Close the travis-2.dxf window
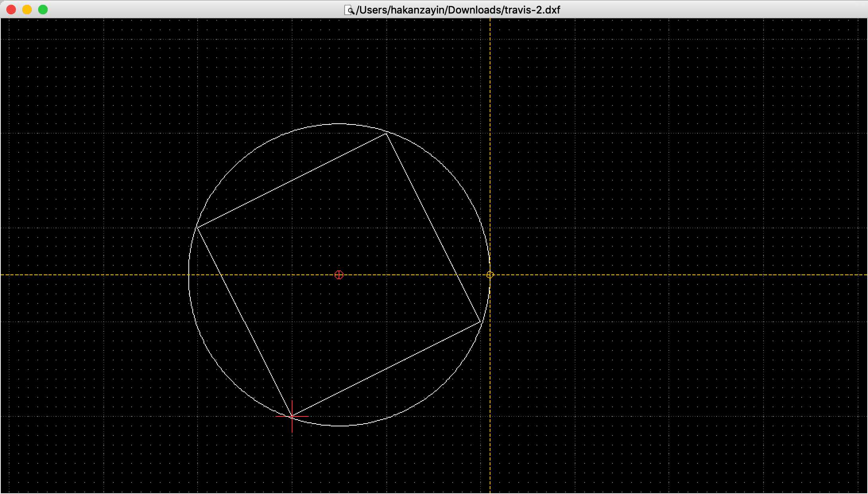 click(x=11, y=10)
